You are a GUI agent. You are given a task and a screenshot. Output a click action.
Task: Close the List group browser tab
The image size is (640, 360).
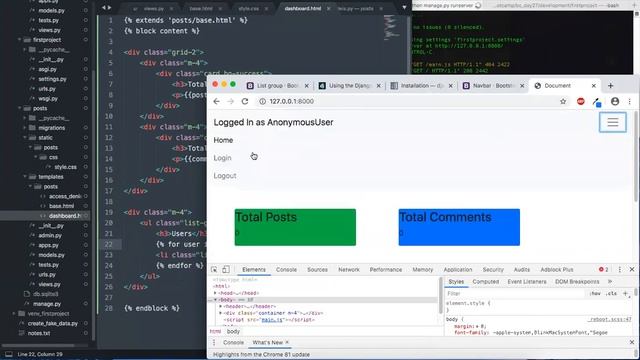pyautogui.click(x=307, y=86)
